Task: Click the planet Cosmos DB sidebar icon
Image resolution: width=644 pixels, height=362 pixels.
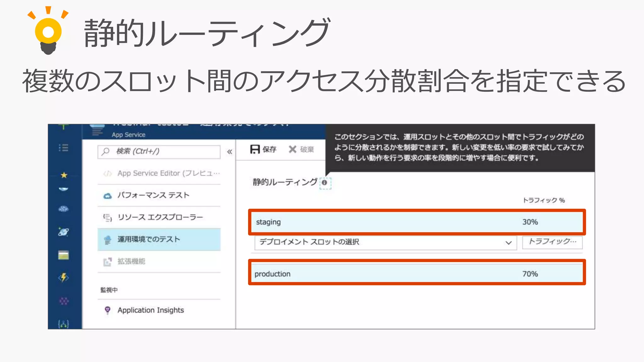Action: pos(64,232)
